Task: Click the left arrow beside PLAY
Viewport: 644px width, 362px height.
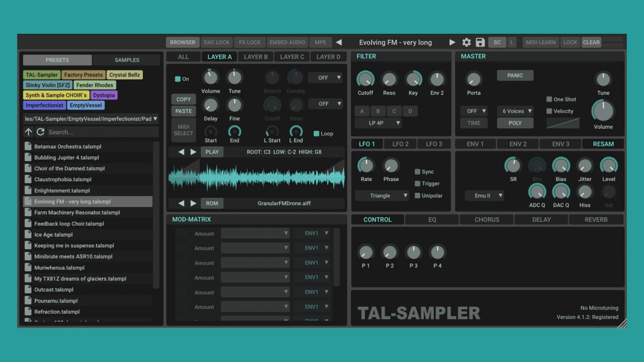Action: click(181, 152)
